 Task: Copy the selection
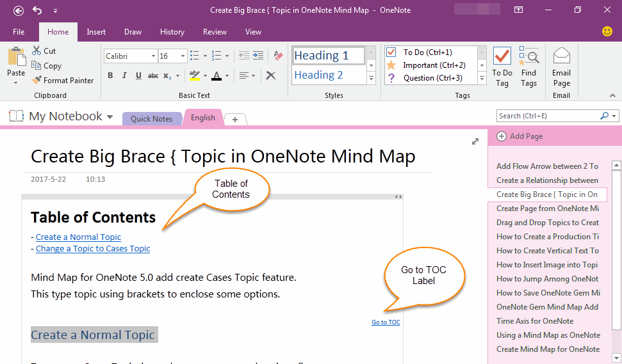click(46, 66)
